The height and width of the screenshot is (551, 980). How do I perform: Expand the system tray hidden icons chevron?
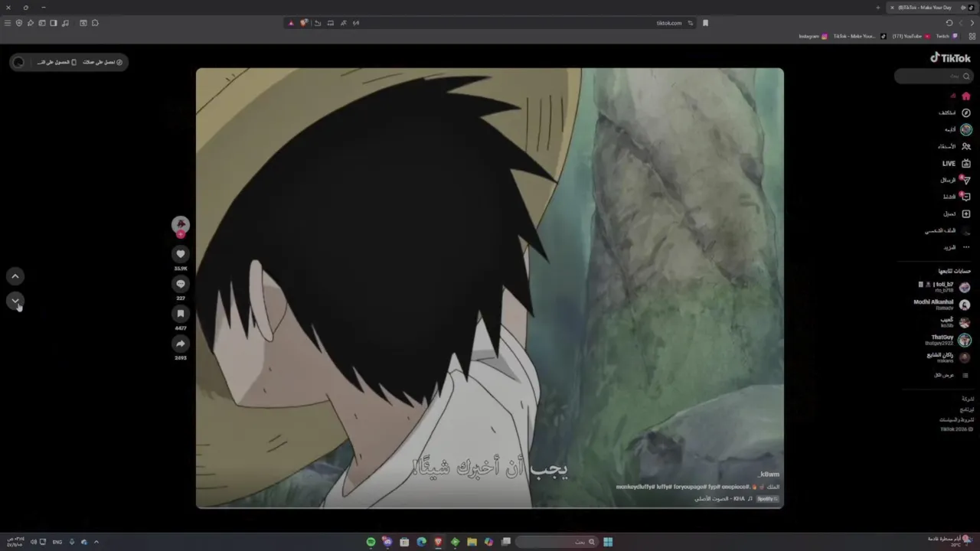pos(96,542)
